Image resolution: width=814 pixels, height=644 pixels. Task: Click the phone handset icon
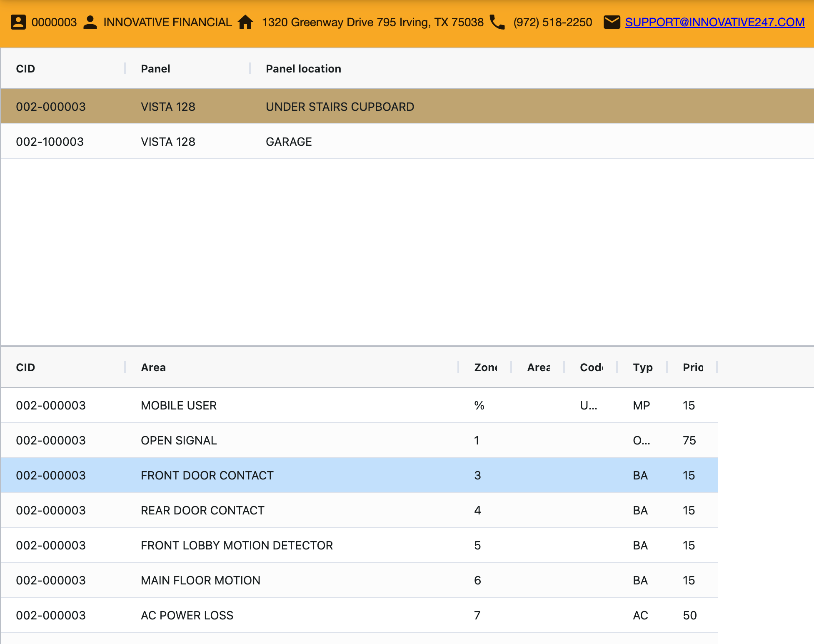(497, 22)
